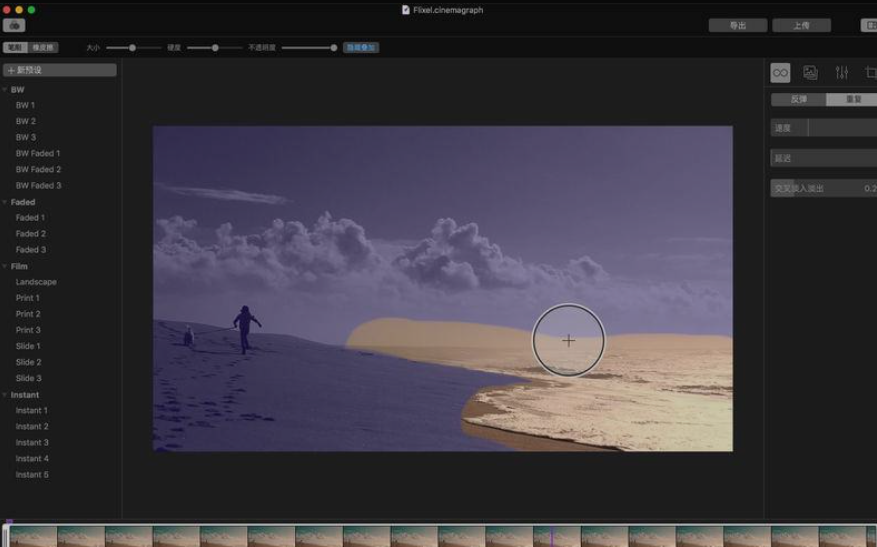This screenshot has height=547, width=877.
Task: Click the walking person in the canvas
Action: coord(246,329)
